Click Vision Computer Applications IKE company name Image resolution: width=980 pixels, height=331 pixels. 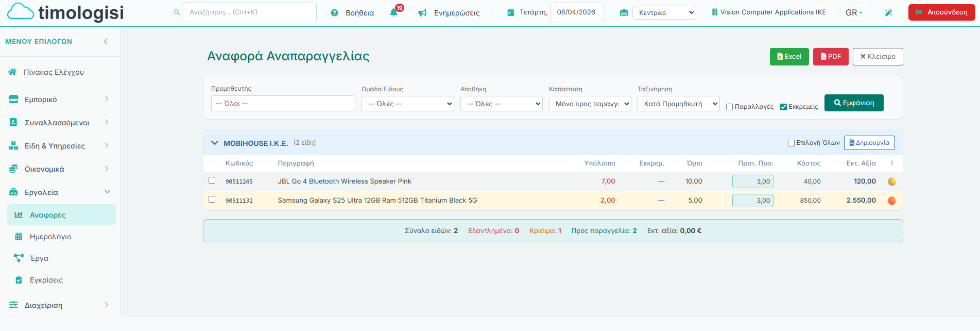pyautogui.click(x=773, y=12)
